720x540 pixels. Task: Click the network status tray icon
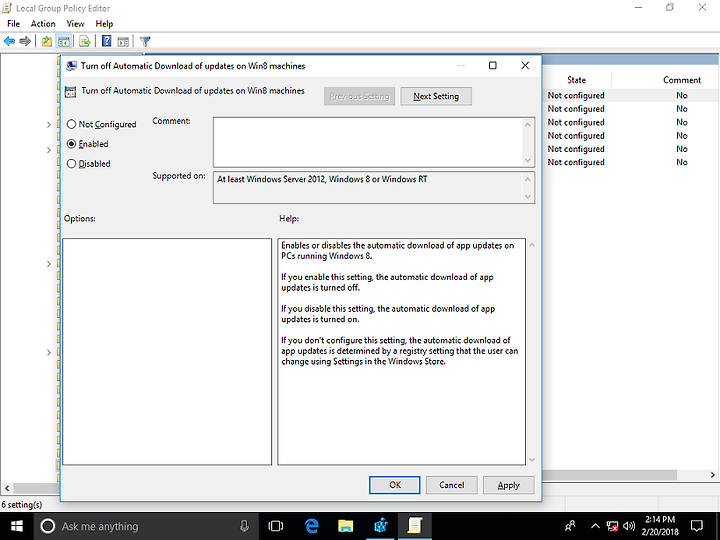pyautogui.click(x=612, y=526)
